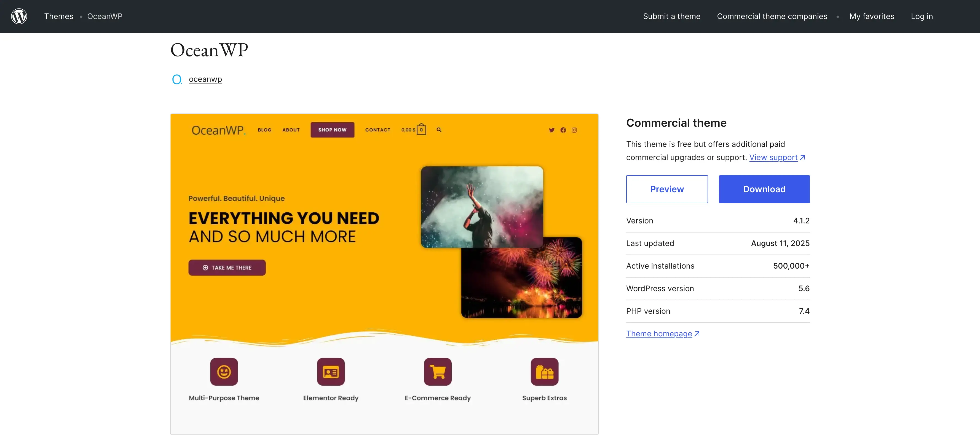Click the OceanWP logo in screenshot
The width and height of the screenshot is (980, 438).
tap(218, 130)
